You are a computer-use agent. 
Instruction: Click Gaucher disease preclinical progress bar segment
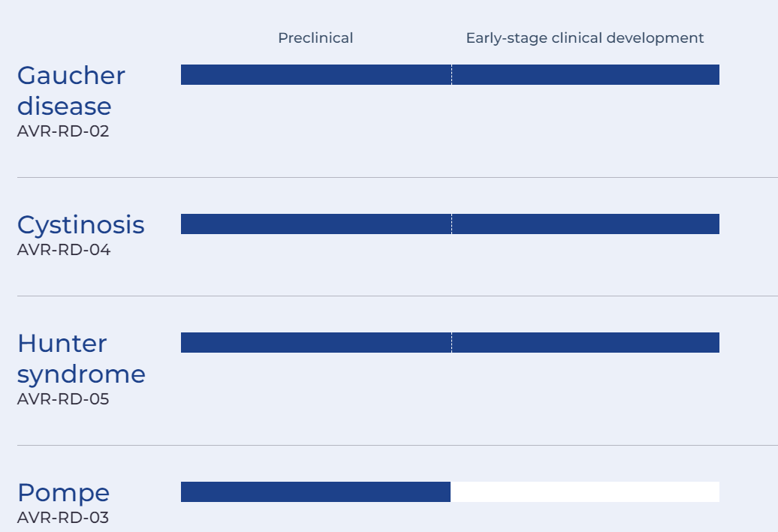[x=316, y=74]
